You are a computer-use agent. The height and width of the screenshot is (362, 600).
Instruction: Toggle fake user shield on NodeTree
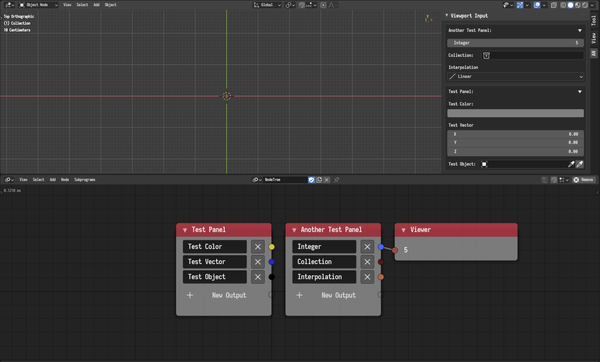(311, 180)
